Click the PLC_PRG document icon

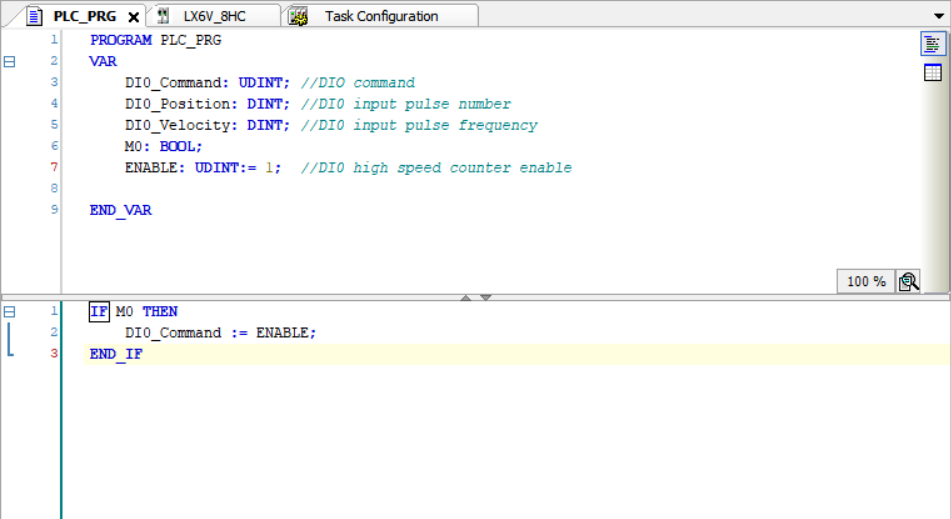35,16
